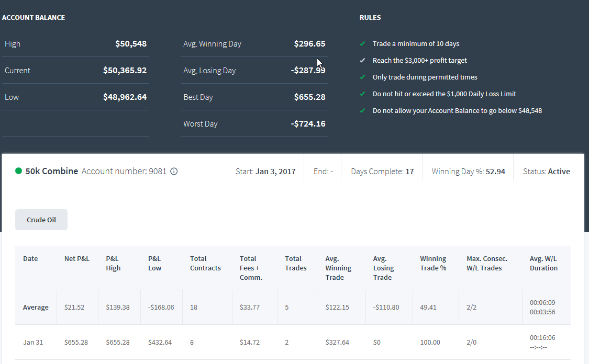Screen dimensions: 589x364
Task: Click the Avg. W/L Duration column header
Action: coord(543,264)
